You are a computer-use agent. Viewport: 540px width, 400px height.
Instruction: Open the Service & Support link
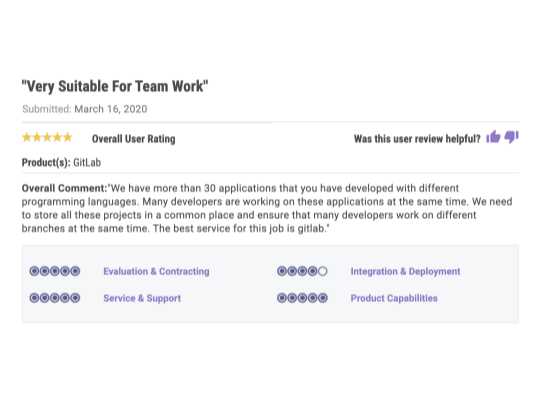pos(142,298)
